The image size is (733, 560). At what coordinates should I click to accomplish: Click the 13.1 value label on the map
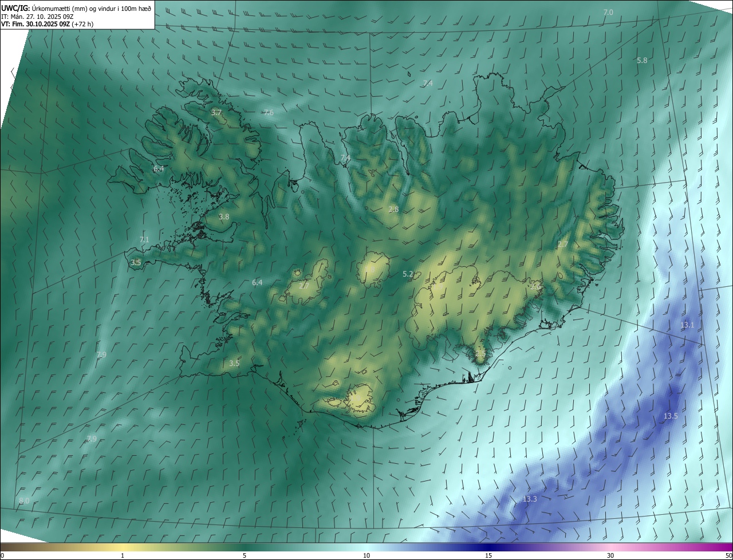pos(687,325)
